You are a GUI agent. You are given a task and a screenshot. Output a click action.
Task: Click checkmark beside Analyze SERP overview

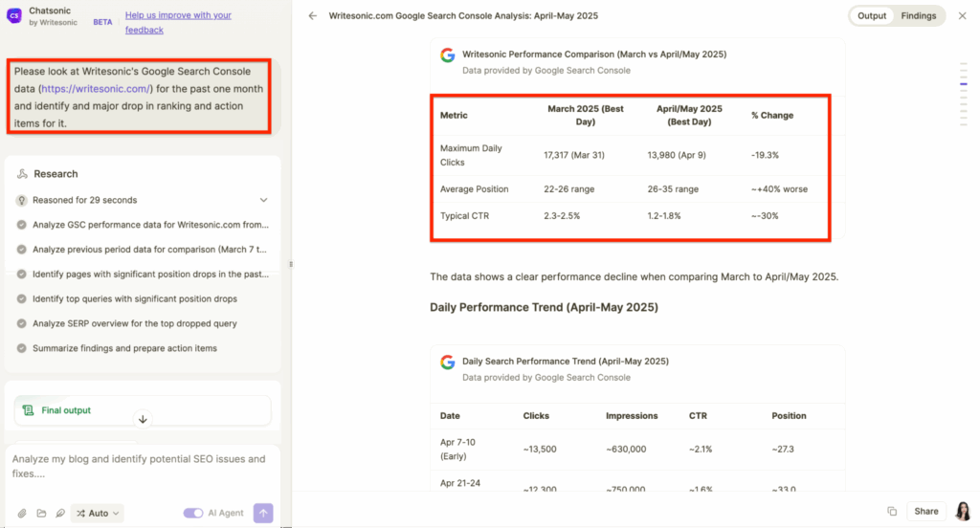click(22, 323)
